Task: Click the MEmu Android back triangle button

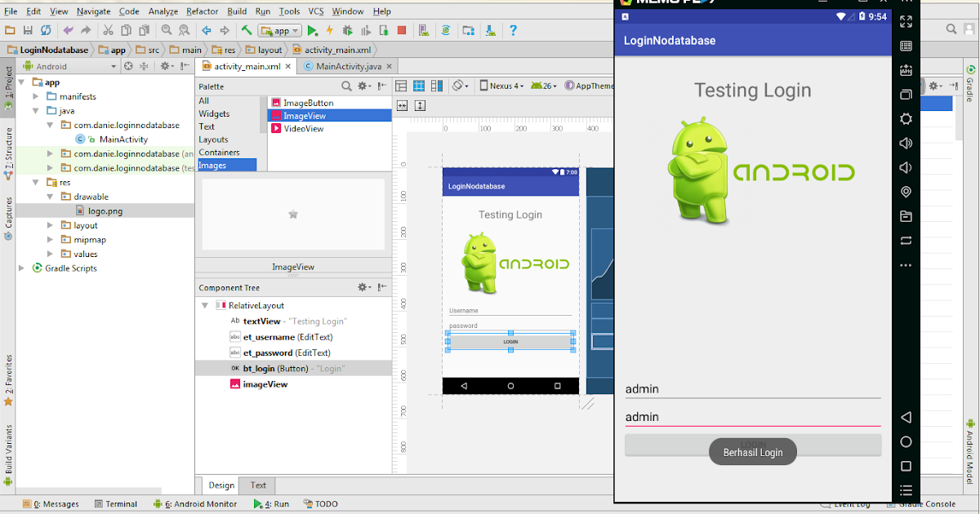Action: coord(906,417)
